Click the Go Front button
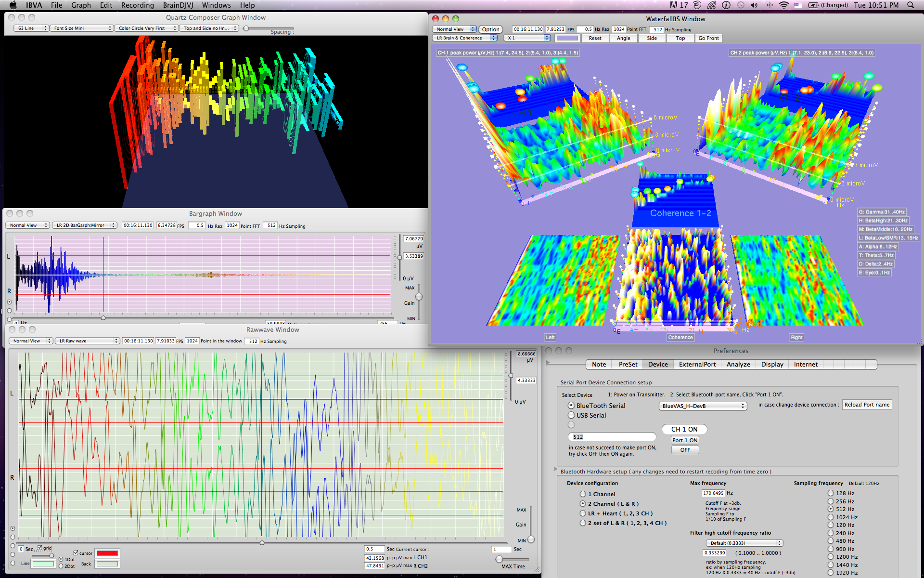924x578 pixels. 708,38
